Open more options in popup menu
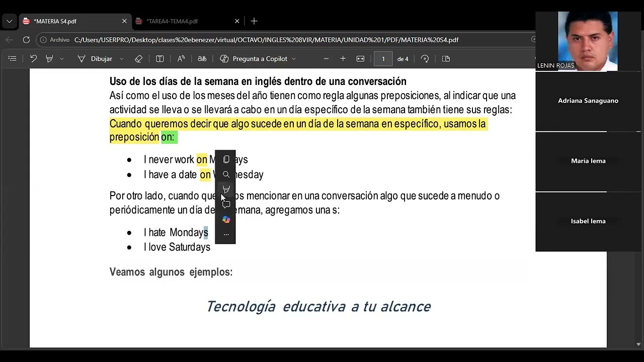This screenshot has height=362, width=644. pos(226,234)
